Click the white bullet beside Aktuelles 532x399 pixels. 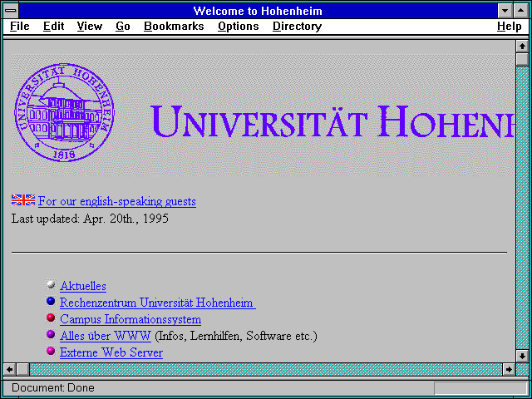51,284
